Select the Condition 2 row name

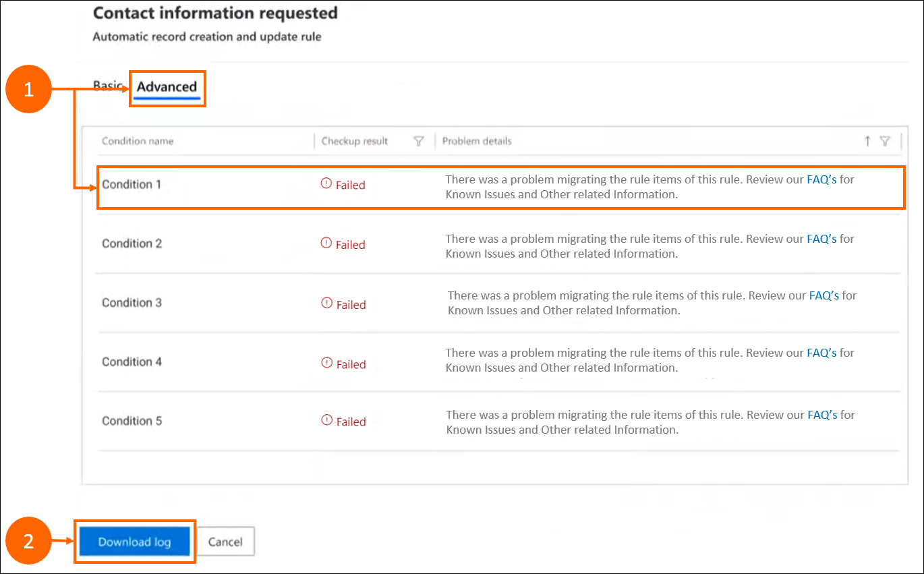132,243
